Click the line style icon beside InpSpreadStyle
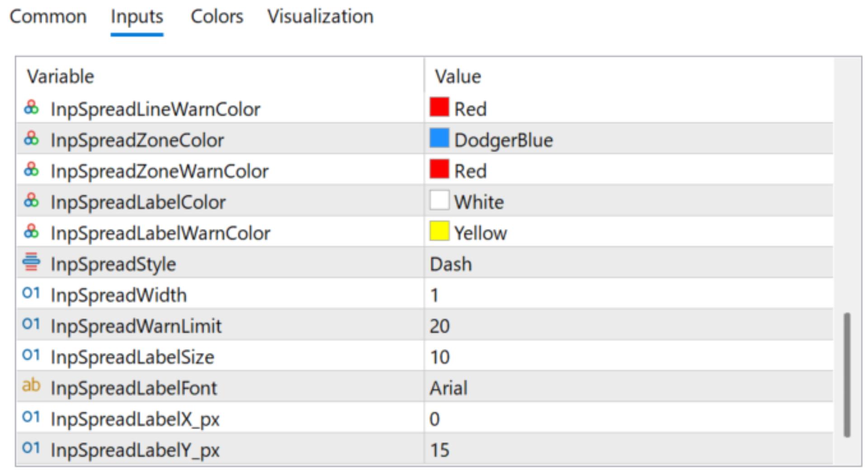This screenshot has width=868, height=470. pos(31,263)
